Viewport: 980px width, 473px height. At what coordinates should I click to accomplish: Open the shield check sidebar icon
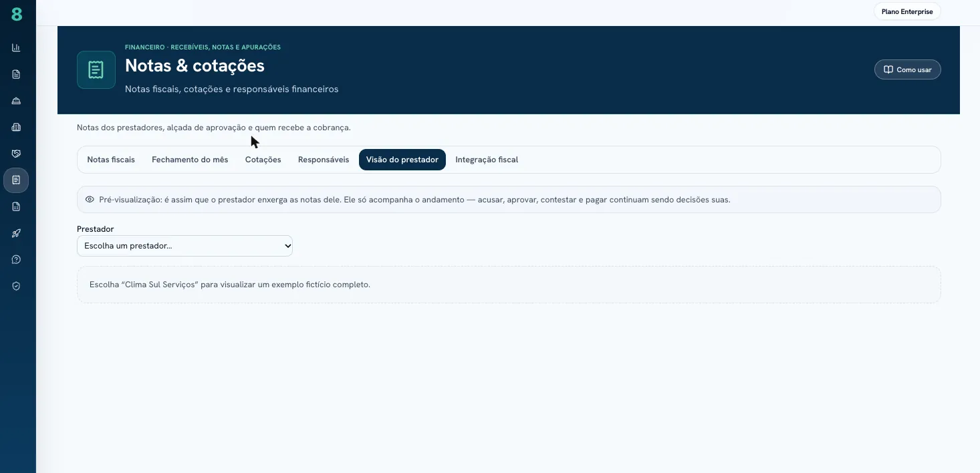click(16, 286)
